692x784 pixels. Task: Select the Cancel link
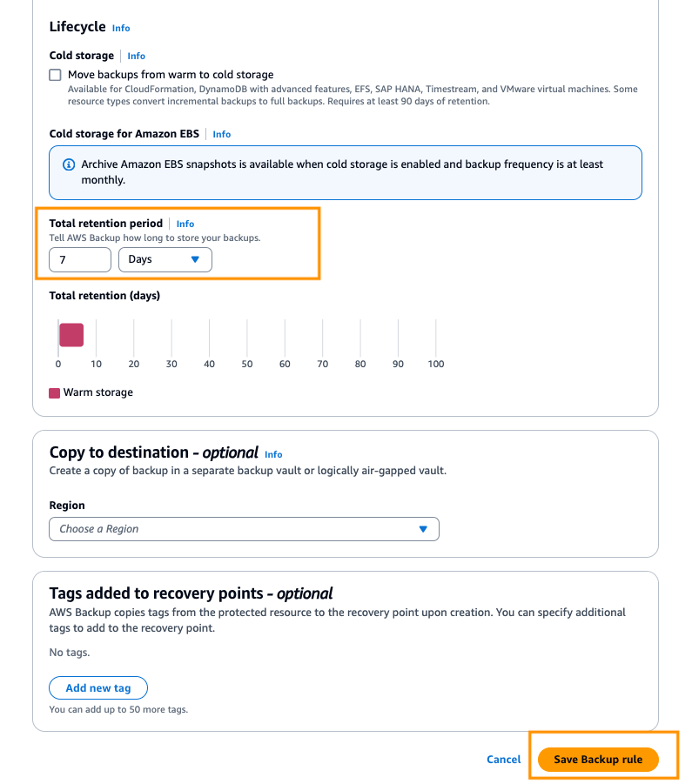503,759
